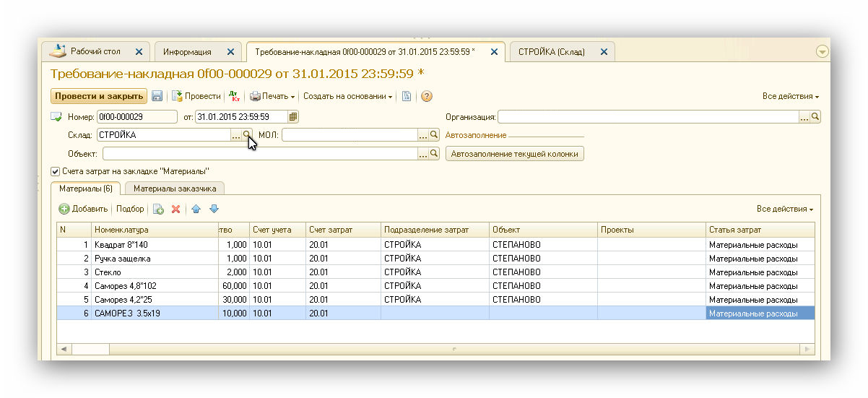Screen dimensions: 868x398
Task: Click the МОЛ magnifier open icon
Action: click(x=434, y=134)
